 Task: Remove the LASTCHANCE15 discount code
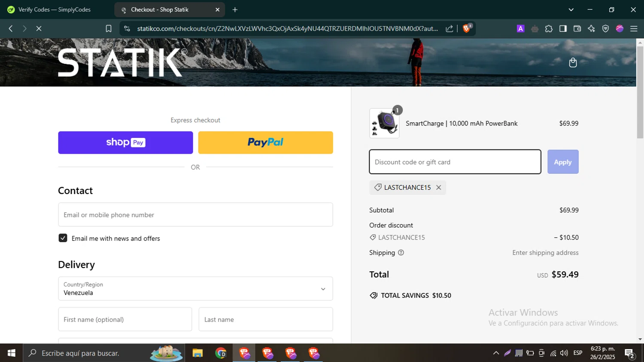coord(438,187)
